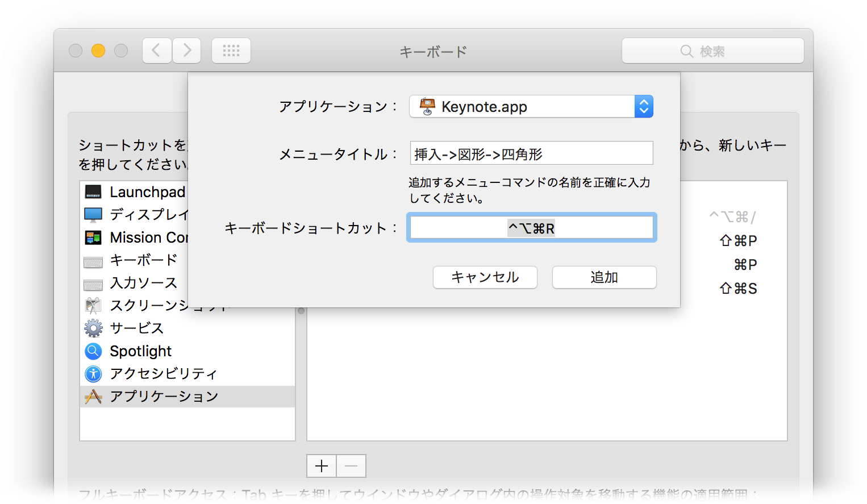Click the メニュータイトル input field
The height and width of the screenshot is (504, 867).
click(x=531, y=153)
